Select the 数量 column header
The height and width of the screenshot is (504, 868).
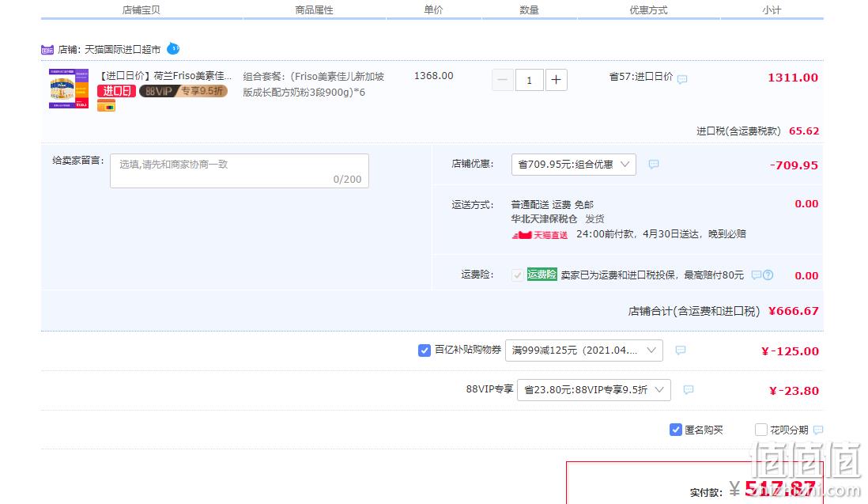coord(529,10)
